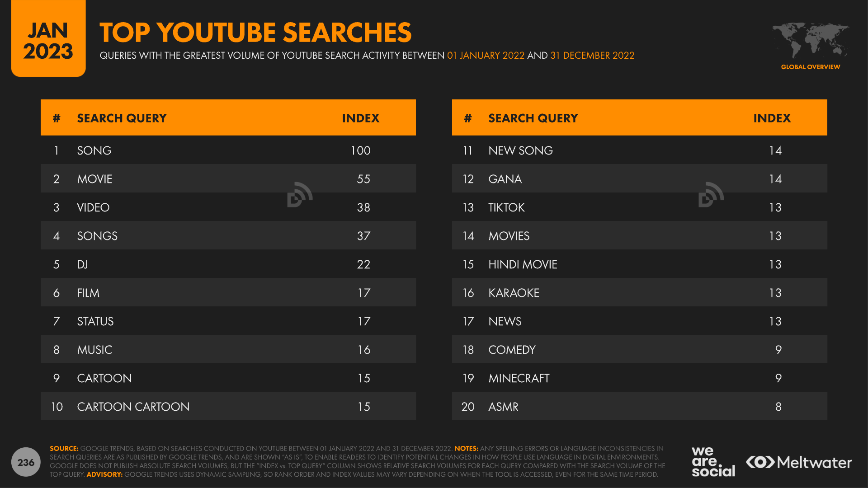Screen dimensions: 868x488
Task: Click the SOURCE label in footer
Action: pyautogui.click(x=64, y=448)
